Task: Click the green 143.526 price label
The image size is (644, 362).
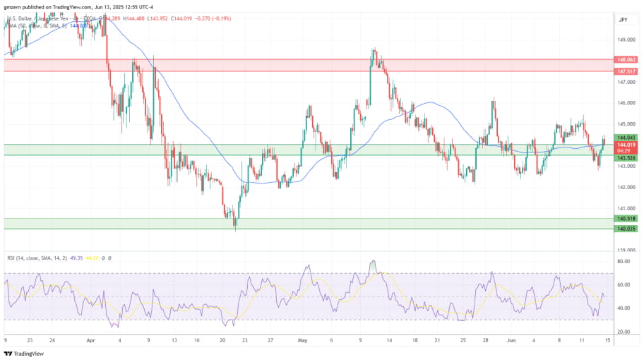Action: (x=626, y=158)
